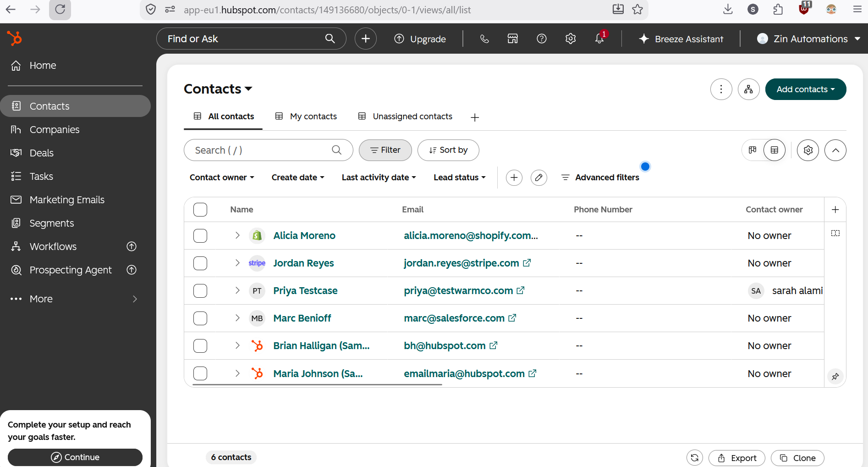Click the table horizontal scrollbar

317,384
